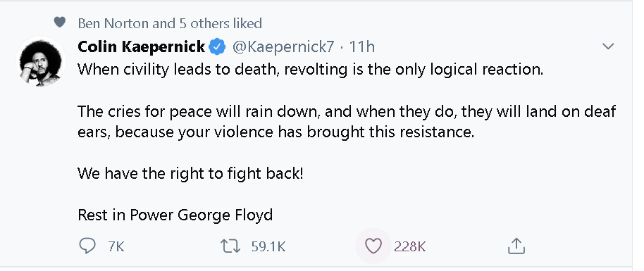Click the small liked heart above tweet
644x271 pixels.
coord(60,23)
